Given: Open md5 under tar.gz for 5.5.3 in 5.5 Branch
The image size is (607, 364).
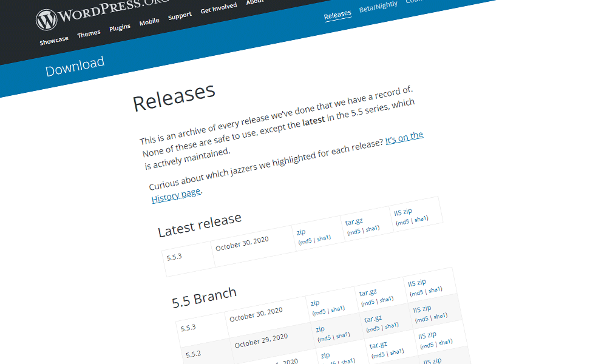Looking at the screenshot, I should [368, 302].
